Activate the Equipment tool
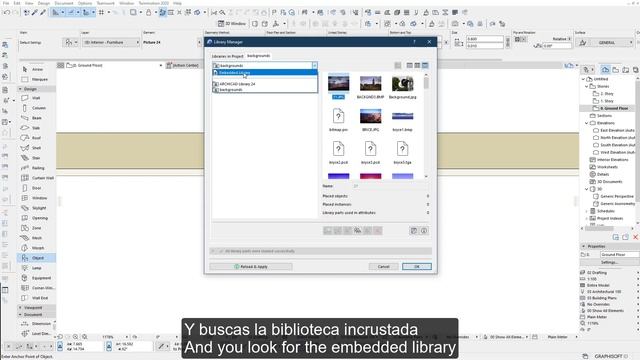The width and height of the screenshot is (640, 360). [37, 278]
